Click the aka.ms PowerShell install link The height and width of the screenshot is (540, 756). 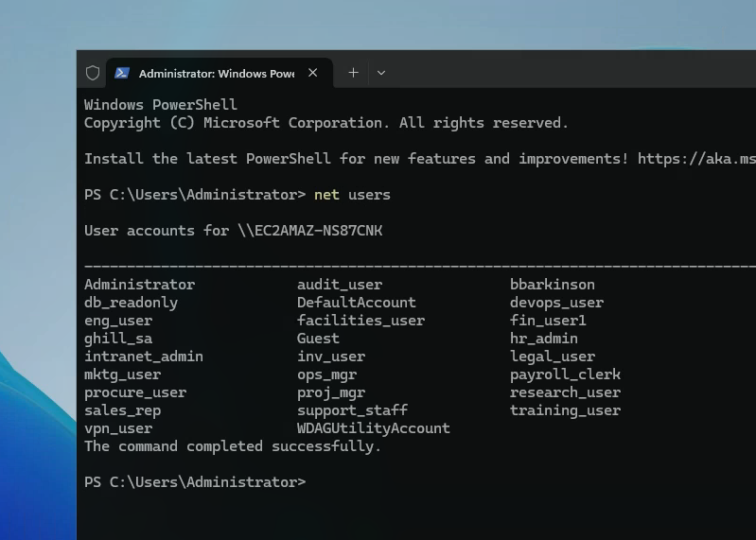pos(695,159)
